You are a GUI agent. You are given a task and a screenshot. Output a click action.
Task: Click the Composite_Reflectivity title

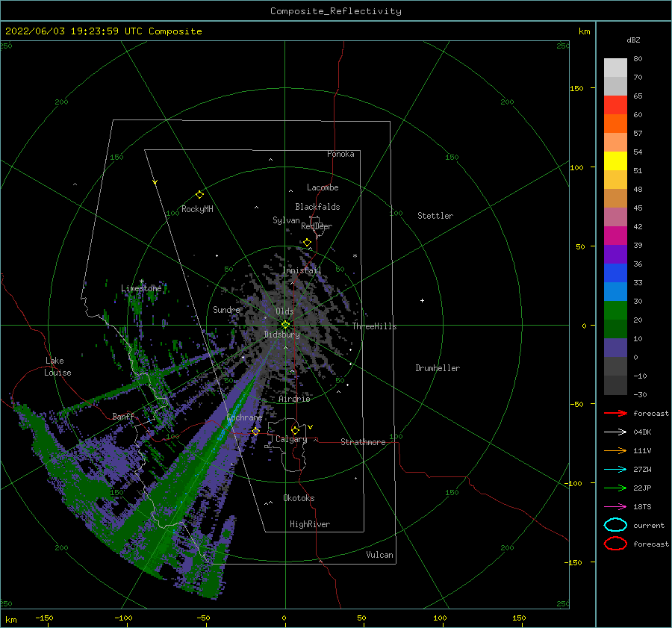coord(336,11)
